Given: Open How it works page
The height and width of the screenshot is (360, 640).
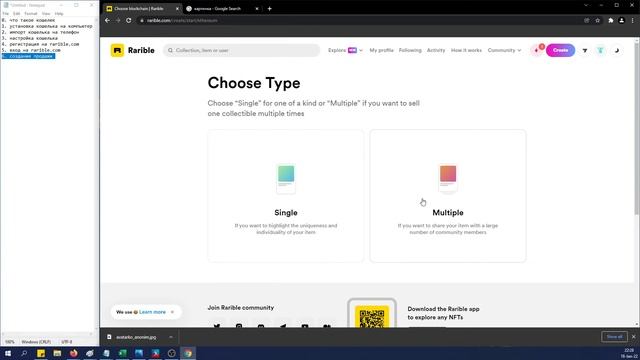Looking at the screenshot, I should [x=466, y=50].
